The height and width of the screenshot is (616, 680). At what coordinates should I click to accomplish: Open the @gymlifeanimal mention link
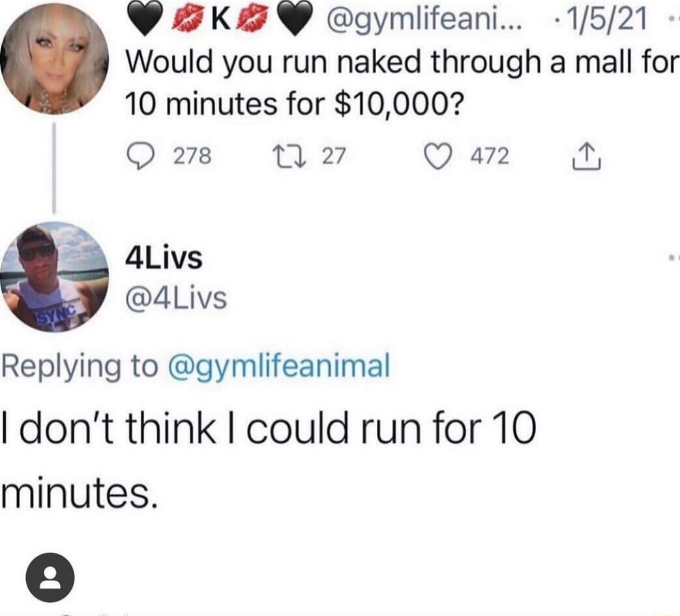279,366
